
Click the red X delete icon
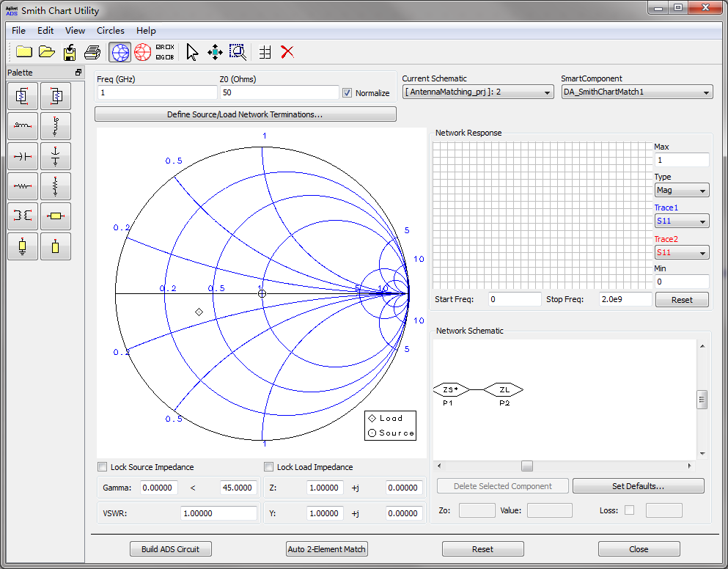pyautogui.click(x=287, y=52)
